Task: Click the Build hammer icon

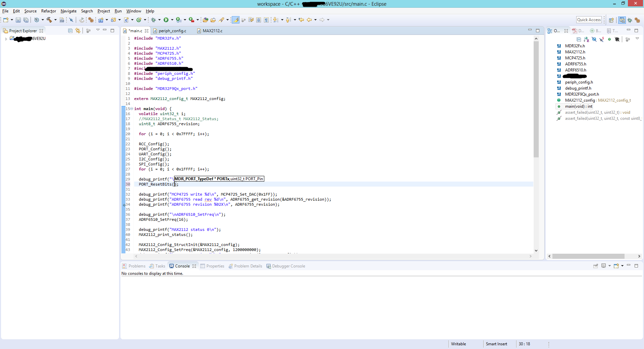Action: 49,20
